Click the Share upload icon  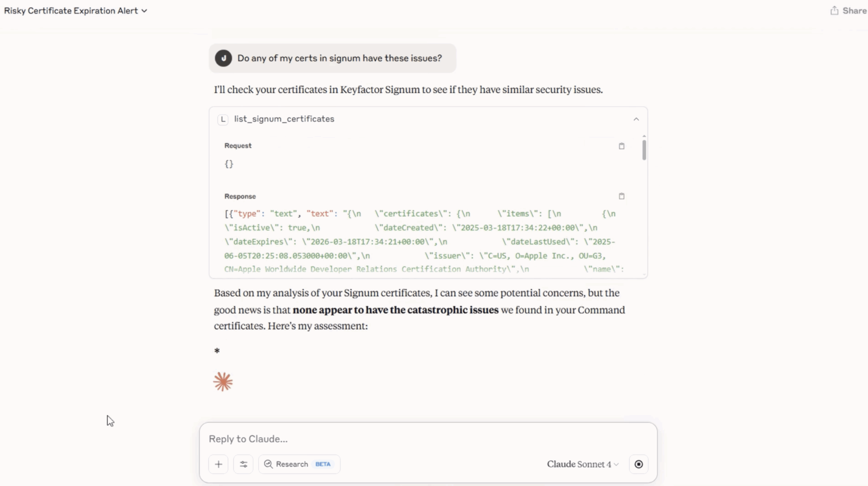tap(835, 11)
